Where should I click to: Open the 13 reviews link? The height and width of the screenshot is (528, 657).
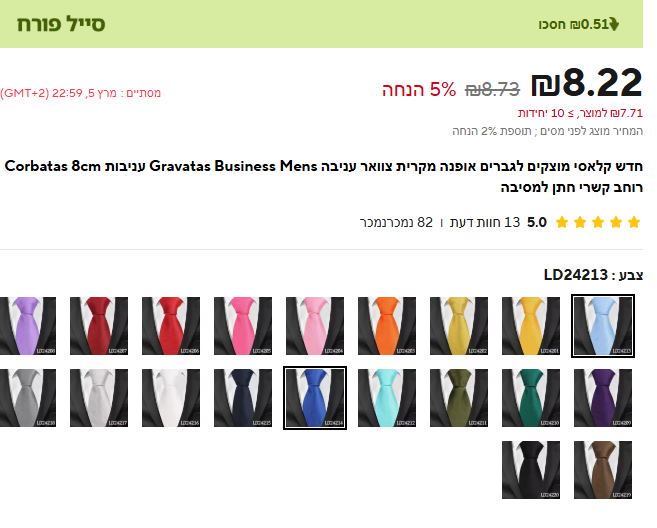pyautogui.click(x=485, y=223)
